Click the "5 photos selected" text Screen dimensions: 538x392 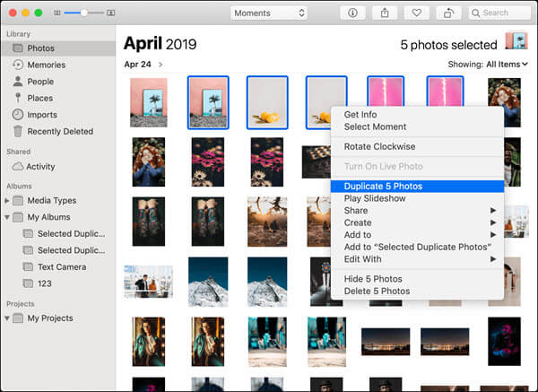pos(448,45)
